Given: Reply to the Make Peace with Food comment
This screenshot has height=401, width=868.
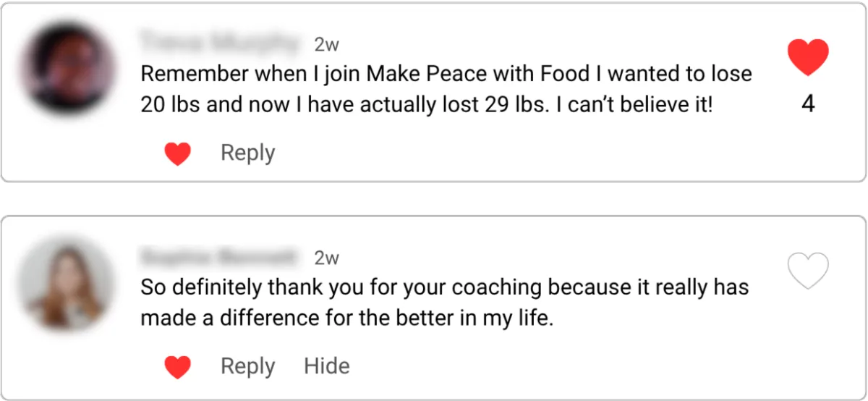Looking at the screenshot, I should [x=248, y=153].
